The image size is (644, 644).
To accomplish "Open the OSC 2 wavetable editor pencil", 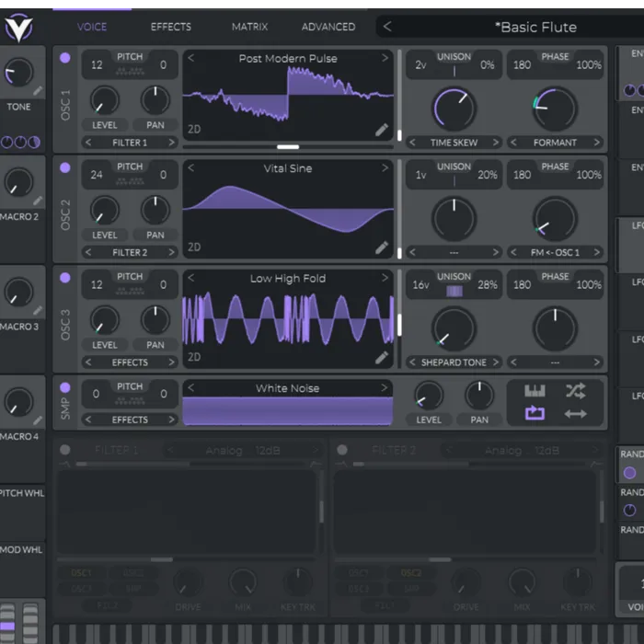I will pyautogui.click(x=382, y=247).
